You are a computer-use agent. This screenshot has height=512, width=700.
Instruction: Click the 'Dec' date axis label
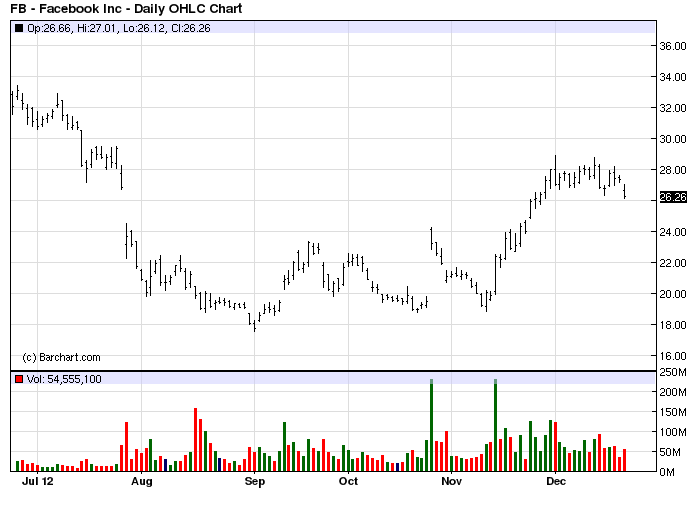coord(556,481)
